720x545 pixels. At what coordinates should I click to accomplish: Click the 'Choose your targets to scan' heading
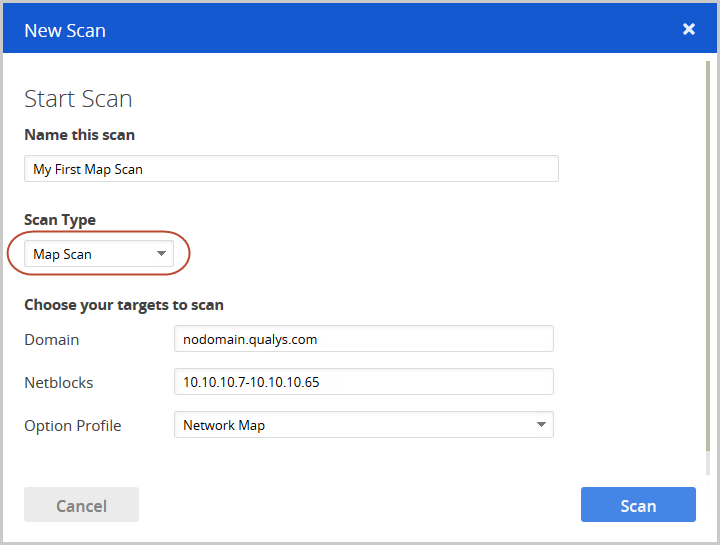click(x=124, y=305)
